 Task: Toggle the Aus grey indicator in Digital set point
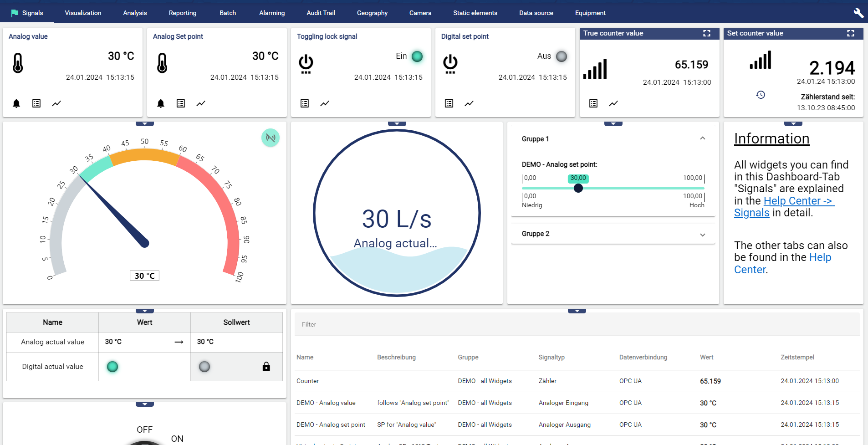(562, 56)
